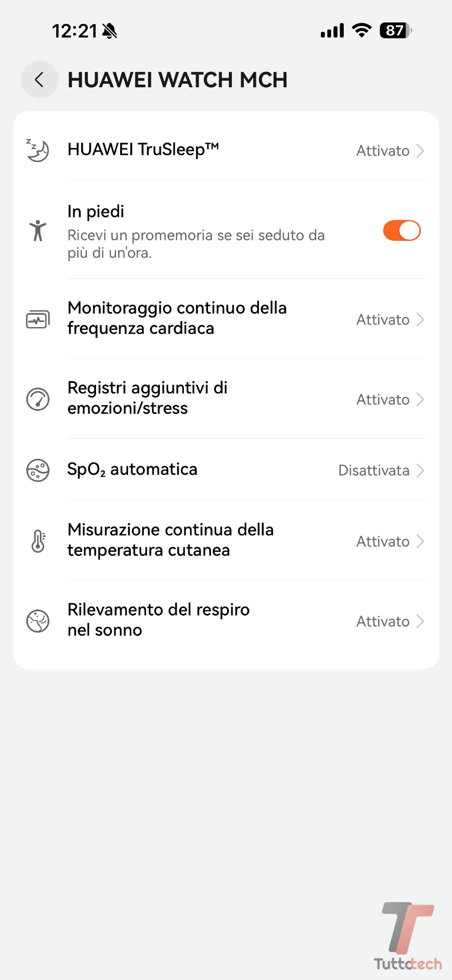Tap the SpO₂ blood oxygen icon
452x980 pixels.
(38, 470)
